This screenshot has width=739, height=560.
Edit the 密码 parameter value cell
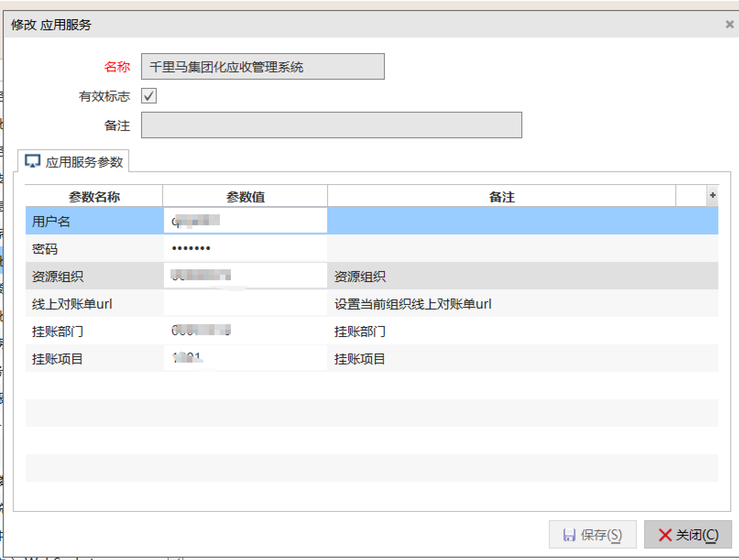point(245,249)
